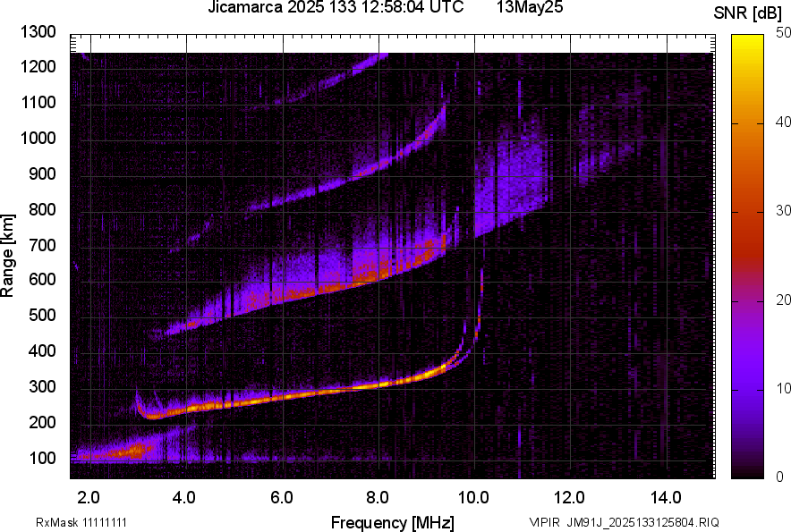Select the 14.0 frequency tick label
This screenshot has height=532, width=791.
(x=666, y=498)
